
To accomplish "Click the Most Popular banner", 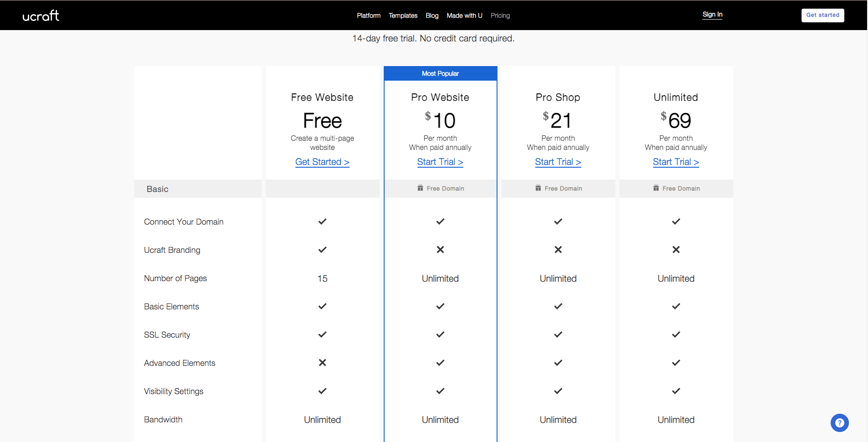I will pos(440,73).
